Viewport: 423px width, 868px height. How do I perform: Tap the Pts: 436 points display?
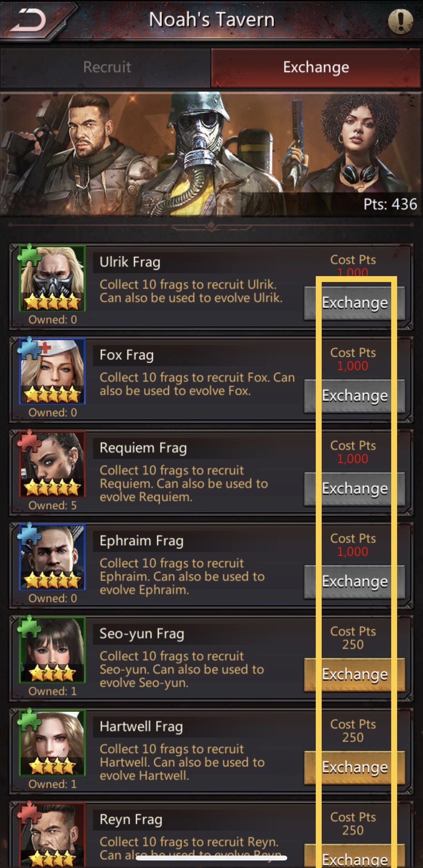(390, 204)
